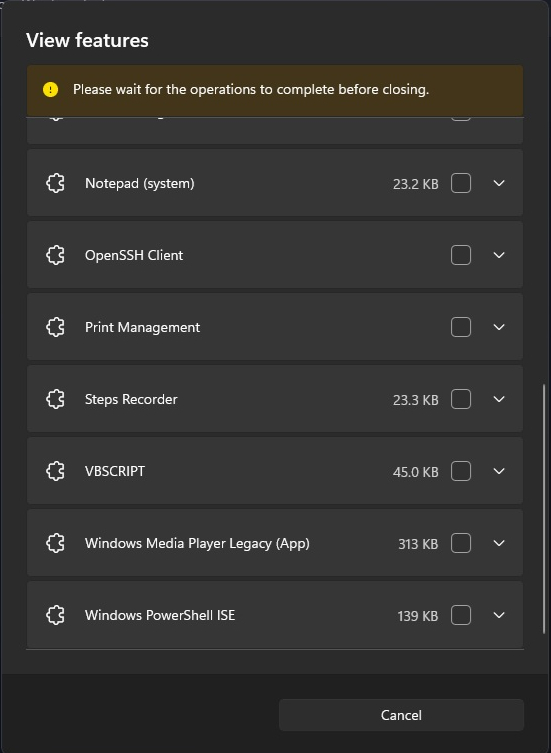Click the puzzle icon beside Windows PowerShell ISE
551x753 pixels.
coord(55,615)
